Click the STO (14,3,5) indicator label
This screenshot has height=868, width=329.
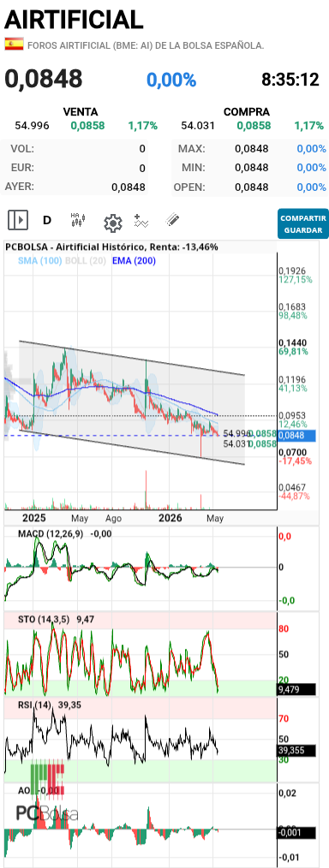click(x=44, y=619)
